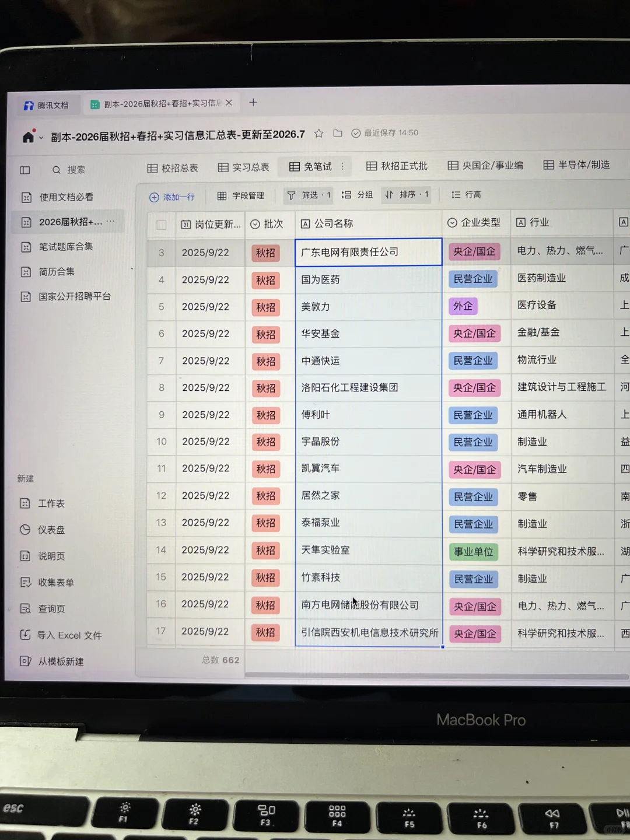
Task: Open the 行高 row height menu
Action: 466,195
